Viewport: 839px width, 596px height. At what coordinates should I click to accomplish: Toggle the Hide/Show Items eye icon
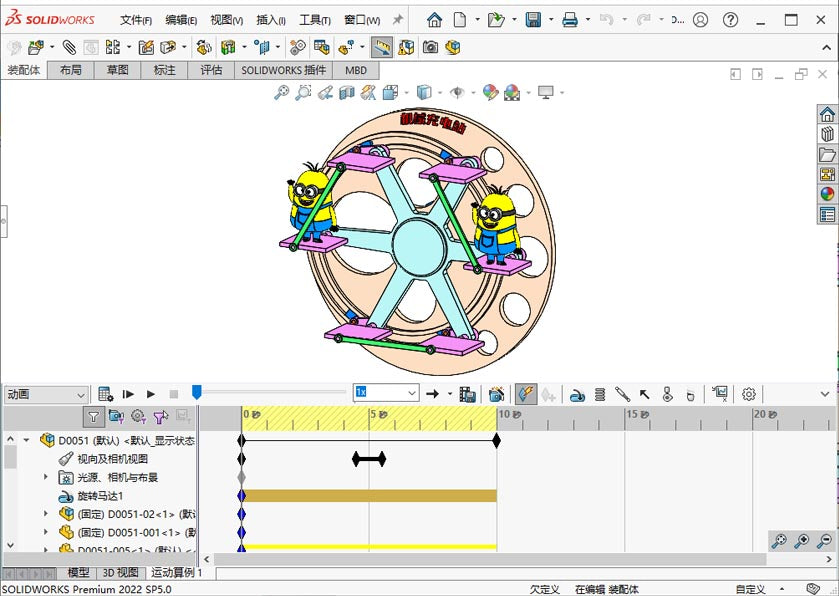point(457,93)
